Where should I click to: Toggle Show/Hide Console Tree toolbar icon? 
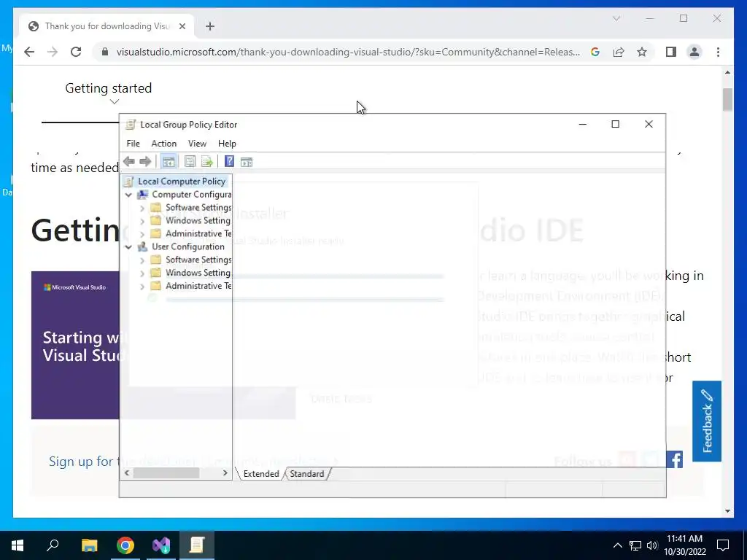[169, 162]
